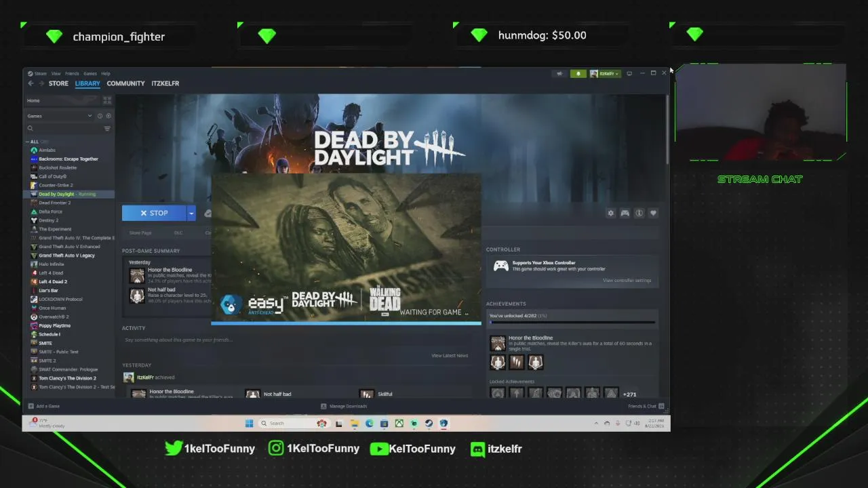This screenshot has height=488, width=868.
Task: Switch library to grid view icon
Action: (107, 100)
